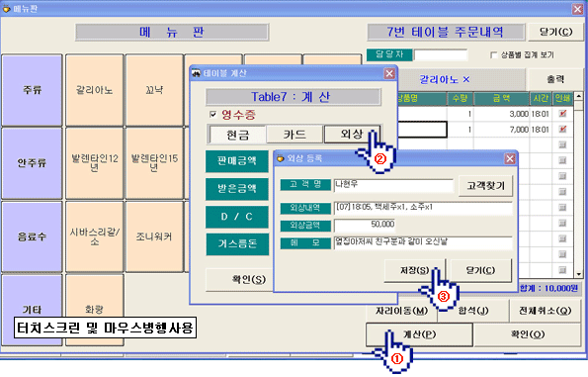Click the 계산(P) payment button
This screenshot has height=377, width=588.
[419, 334]
